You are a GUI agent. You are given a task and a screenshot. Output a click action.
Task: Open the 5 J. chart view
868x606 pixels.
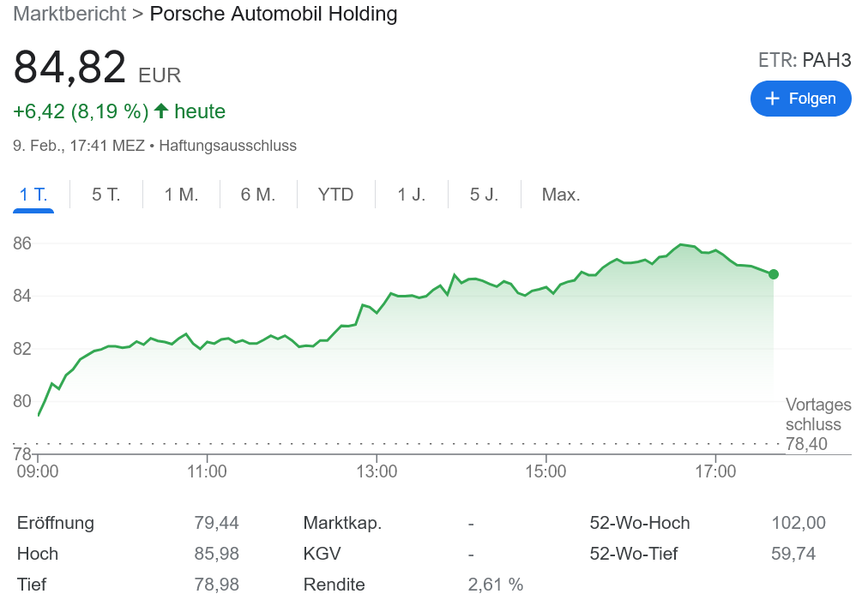pyautogui.click(x=485, y=195)
